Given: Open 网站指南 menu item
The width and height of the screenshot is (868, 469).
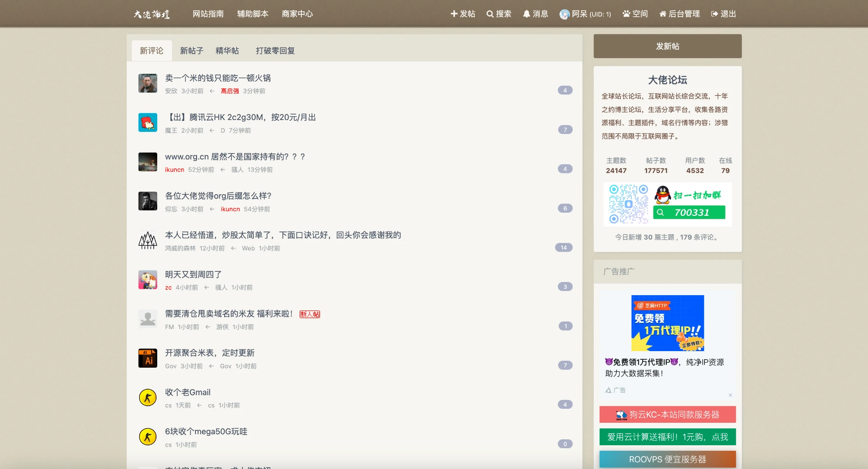Looking at the screenshot, I should [208, 14].
